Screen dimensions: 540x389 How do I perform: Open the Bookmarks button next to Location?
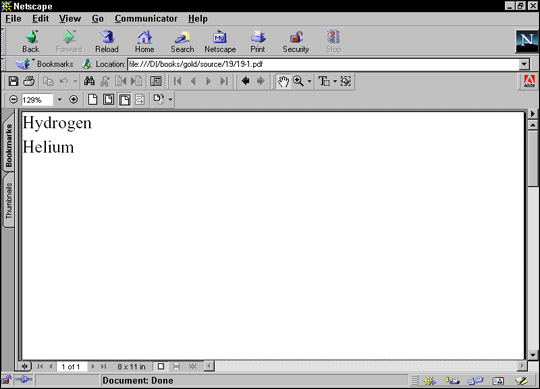[45, 64]
